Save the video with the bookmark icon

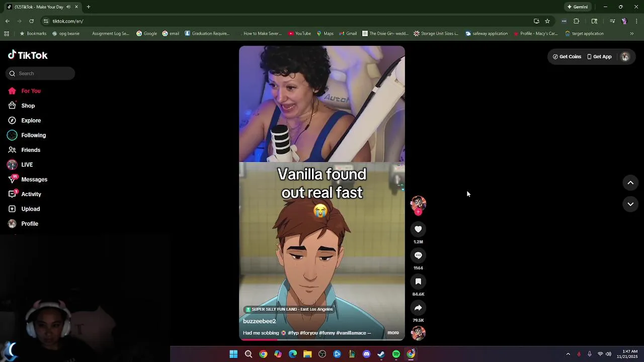(418, 282)
